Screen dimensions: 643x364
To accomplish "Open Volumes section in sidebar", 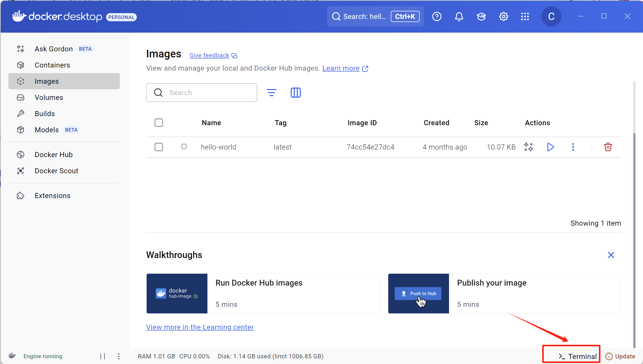I will pyautogui.click(x=49, y=98).
